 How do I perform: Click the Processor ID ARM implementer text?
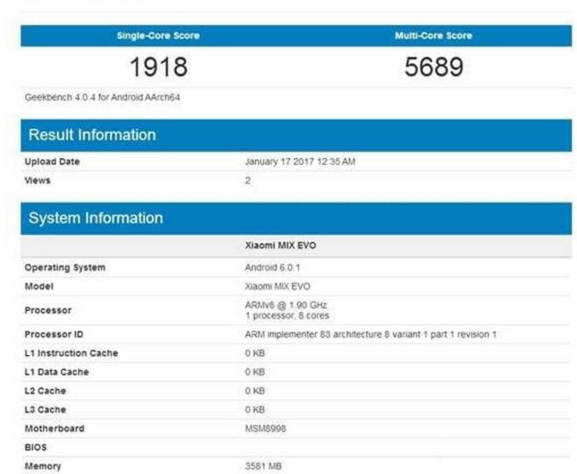click(x=371, y=335)
